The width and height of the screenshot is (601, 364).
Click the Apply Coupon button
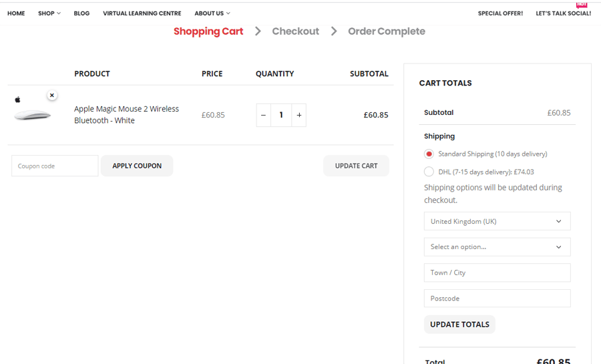[137, 166]
